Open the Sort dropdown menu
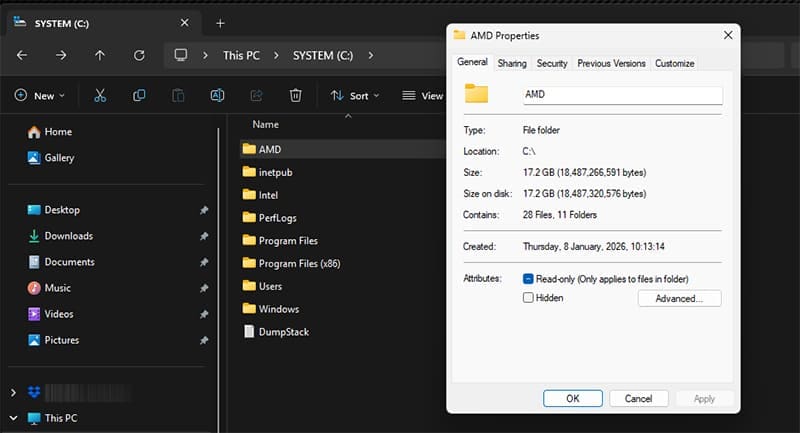The image size is (800, 433). tap(355, 96)
